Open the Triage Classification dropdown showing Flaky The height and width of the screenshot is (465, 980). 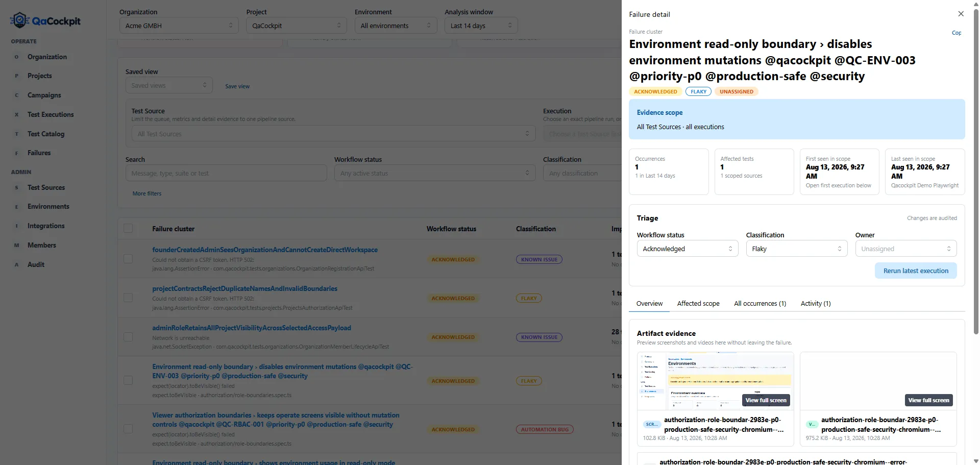pyautogui.click(x=797, y=249)
